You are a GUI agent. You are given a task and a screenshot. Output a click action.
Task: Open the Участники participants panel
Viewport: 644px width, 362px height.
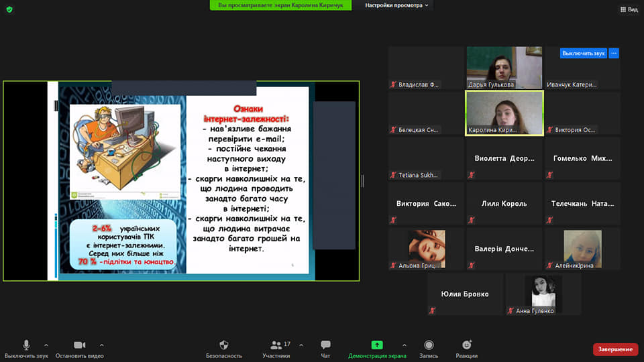[275, 345]
